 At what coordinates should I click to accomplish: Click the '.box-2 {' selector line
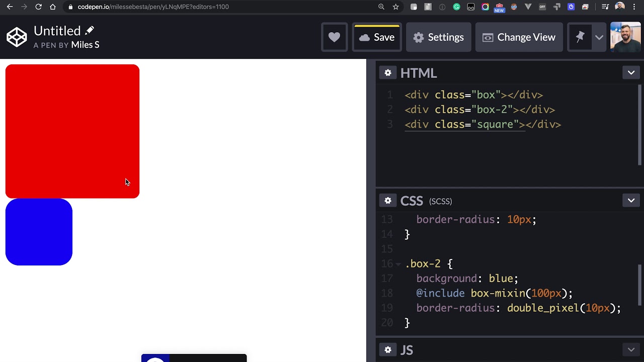[429, 264]
